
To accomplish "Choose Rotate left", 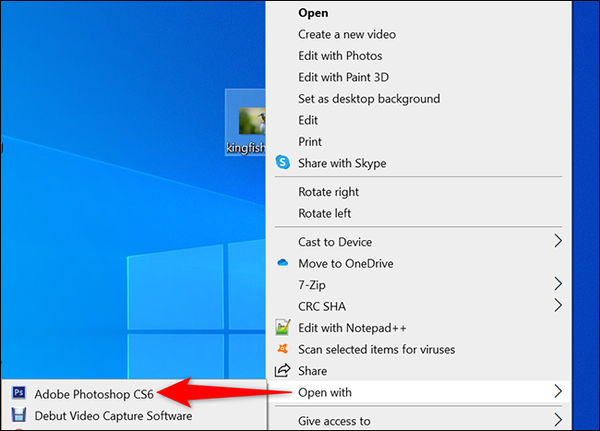I will (419, 213).
